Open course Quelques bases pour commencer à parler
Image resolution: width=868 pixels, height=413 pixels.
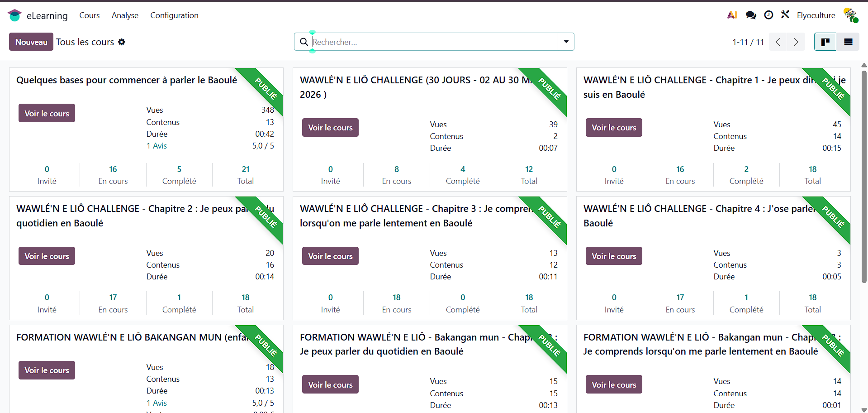click(127, 80)
